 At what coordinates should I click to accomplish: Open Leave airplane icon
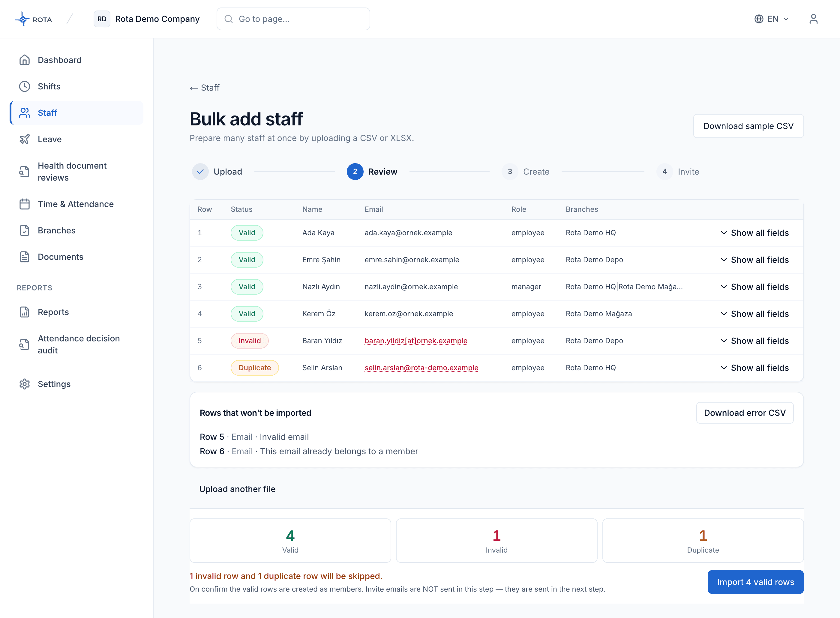25,139
